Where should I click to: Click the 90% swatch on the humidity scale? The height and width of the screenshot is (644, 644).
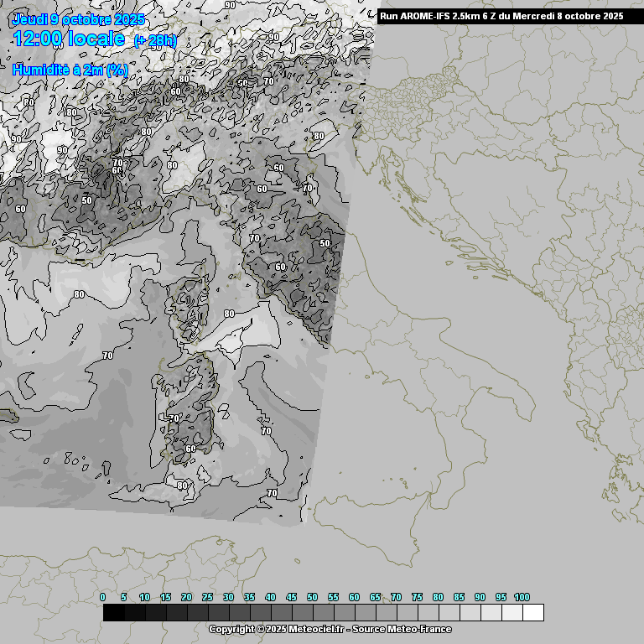coord(491,613)
